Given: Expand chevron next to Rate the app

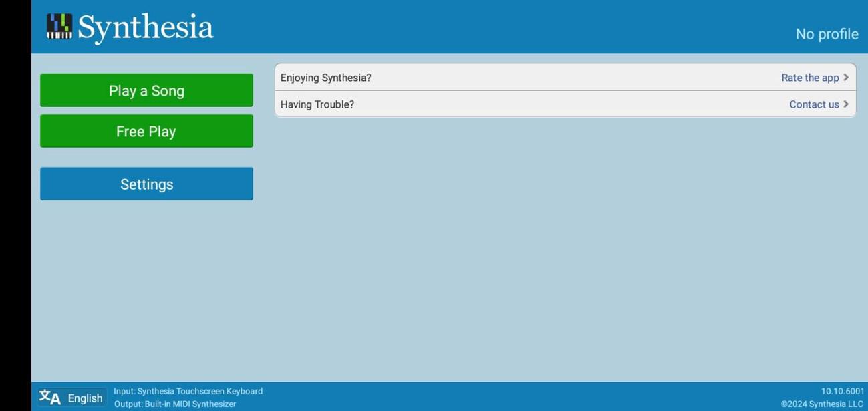Looking at the screenshot, I should (x=846, y=78).
